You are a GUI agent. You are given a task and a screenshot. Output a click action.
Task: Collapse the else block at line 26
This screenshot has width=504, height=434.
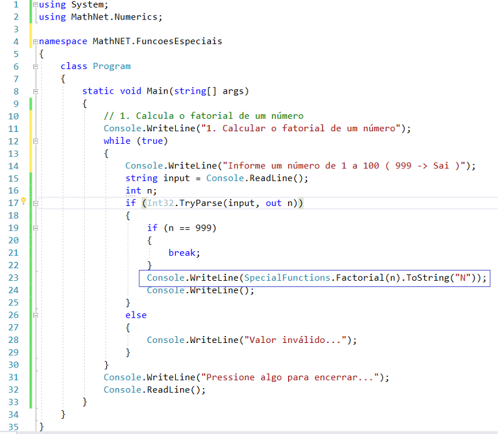pos(35,315)
